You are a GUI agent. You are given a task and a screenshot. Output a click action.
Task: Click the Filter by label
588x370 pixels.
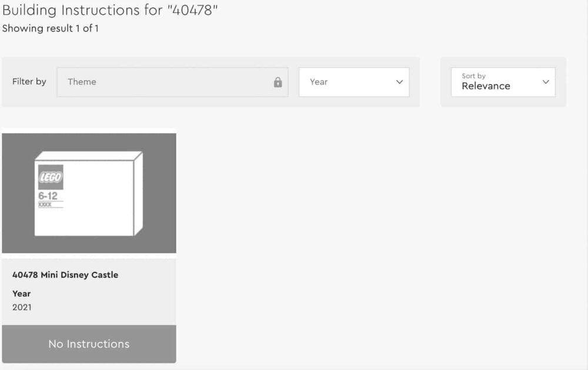tap(29, 82)
